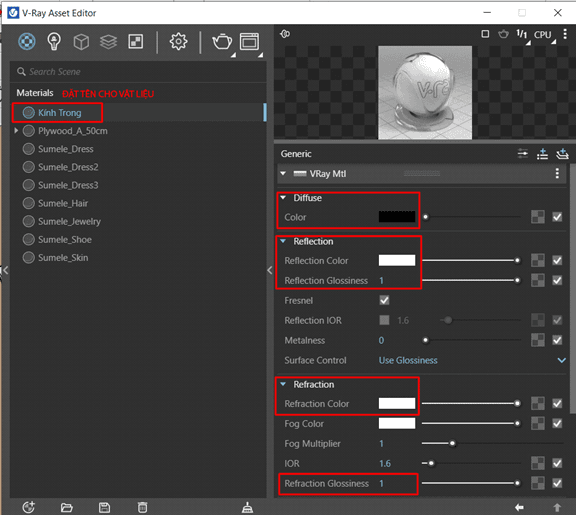This screenshot has width=578, height=516.
Task: Toggle the Reflection Glossiness texture checkbox
Action: coord(557,280)
